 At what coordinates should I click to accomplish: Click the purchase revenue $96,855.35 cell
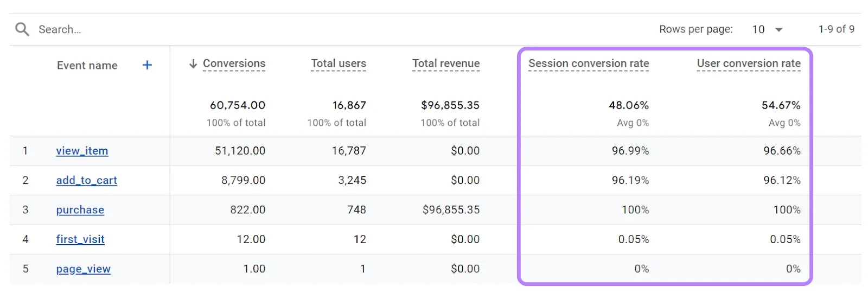coord(451,210)
